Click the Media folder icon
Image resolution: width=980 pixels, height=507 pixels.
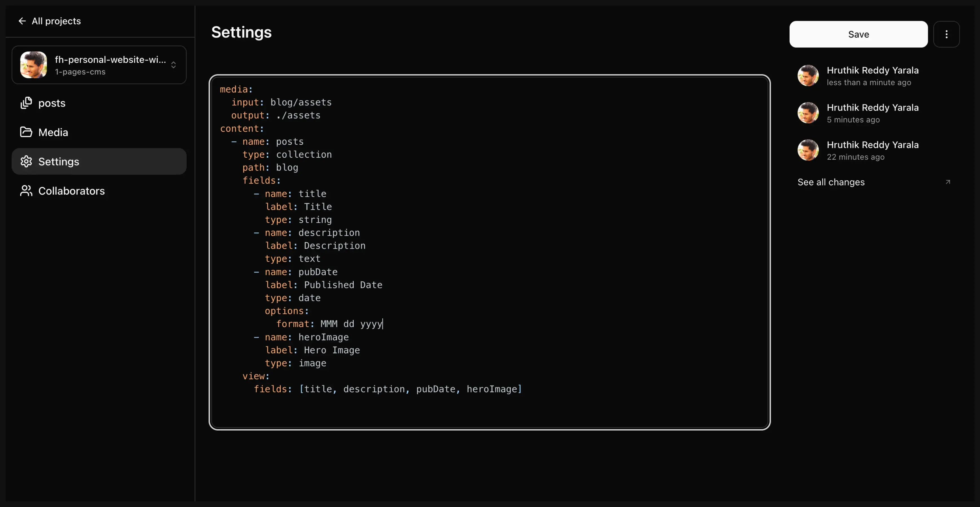[26, 132]
